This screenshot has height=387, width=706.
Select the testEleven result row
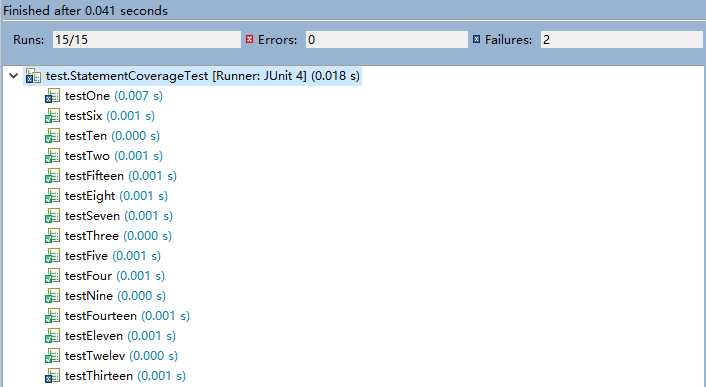(110, 336)
